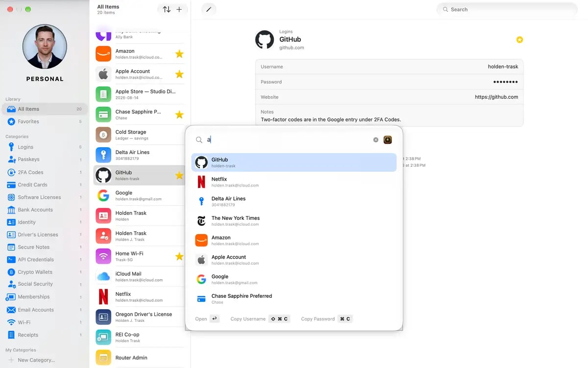This screenshot has width=588, height=368.
Task: Open Memberships category
Action: click(x=45, y=297)
